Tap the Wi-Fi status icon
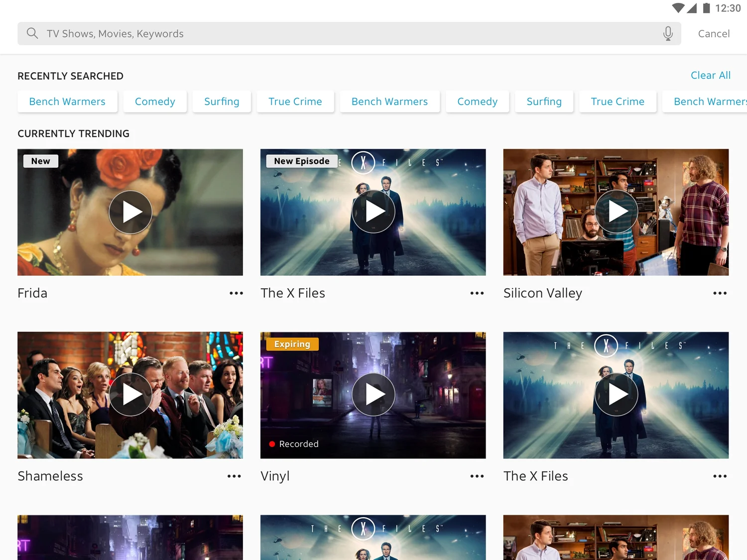The image size is (747, 560). 678,8
